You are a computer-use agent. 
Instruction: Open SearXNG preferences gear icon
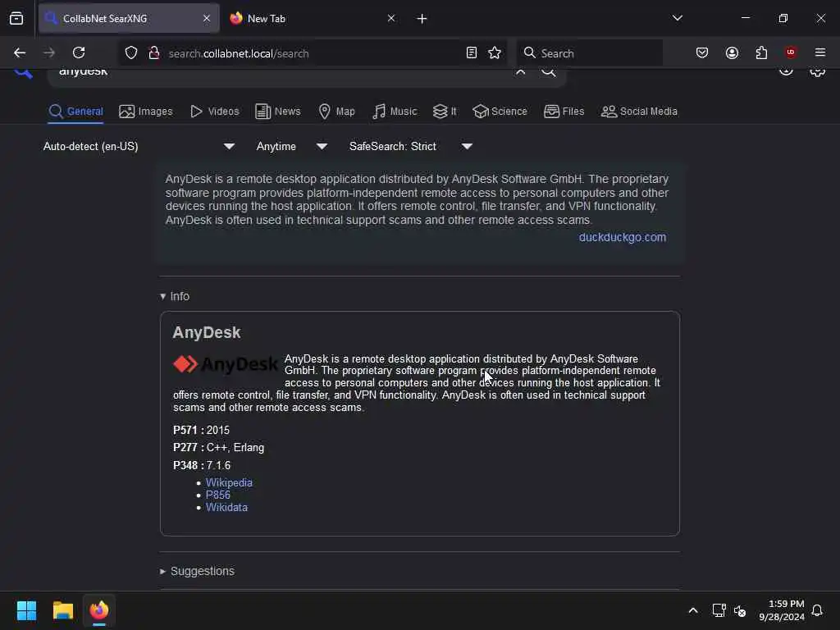tap(817, 72)
